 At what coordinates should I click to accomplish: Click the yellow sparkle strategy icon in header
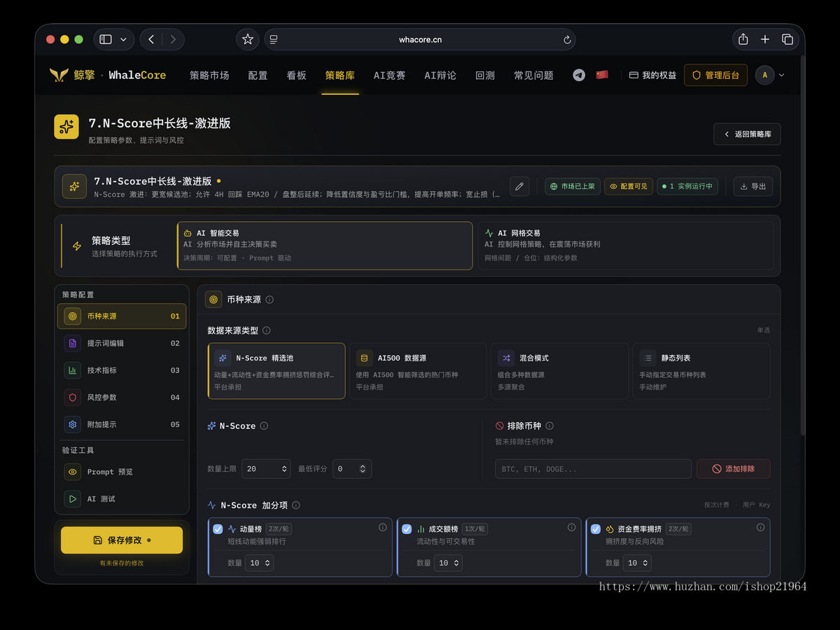(x=66, y=127)
